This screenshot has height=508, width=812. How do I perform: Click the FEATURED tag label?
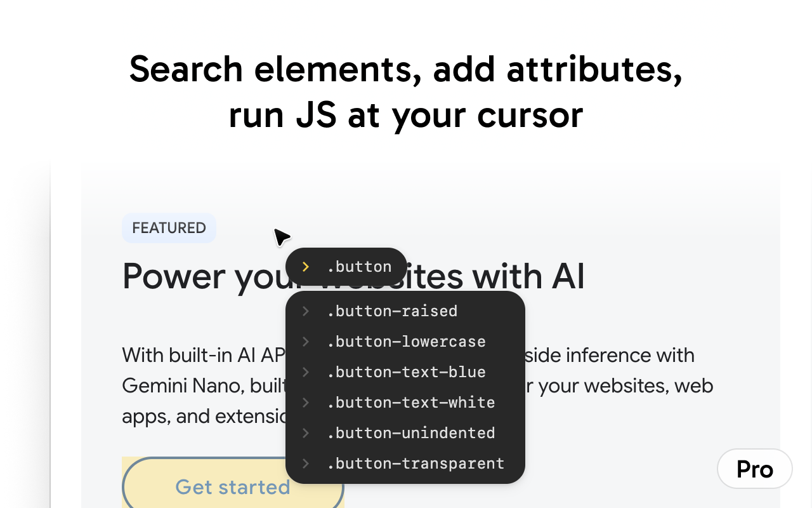click(x=169, y=228)
